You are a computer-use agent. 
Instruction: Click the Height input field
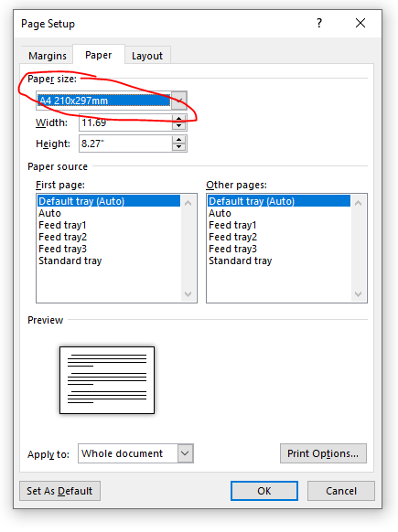(125, 144)
